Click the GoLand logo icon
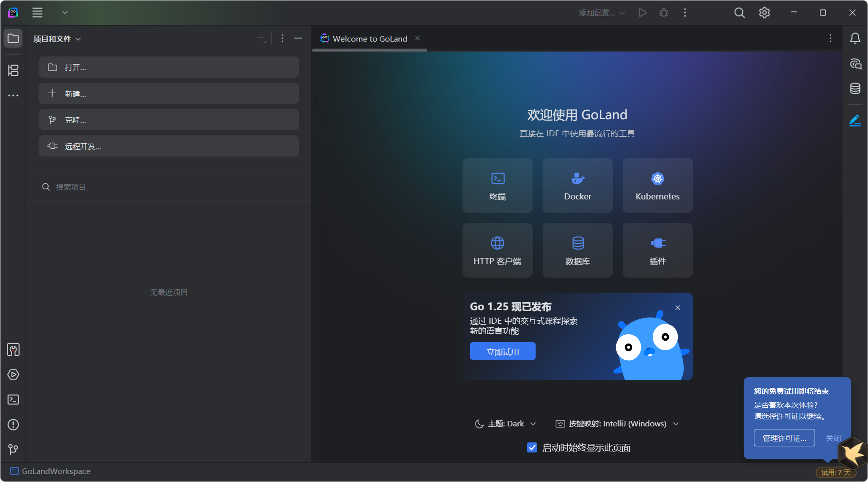 pyautogui.click(x=13, y=13)
